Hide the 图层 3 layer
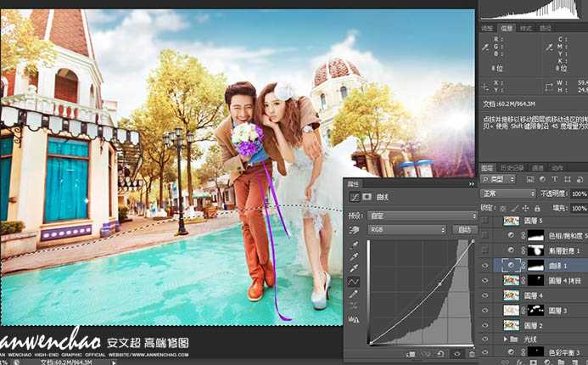Screen dimensions: 588x365 (485, 310)
